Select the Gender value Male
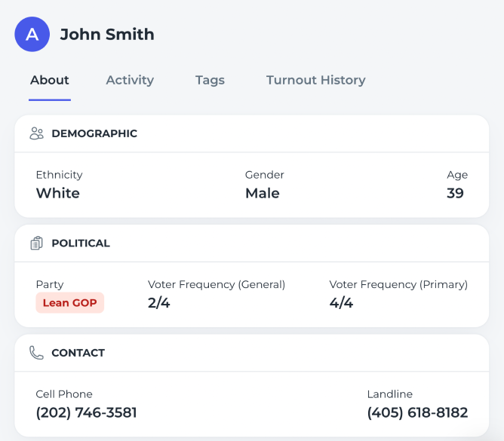The height and width of the screenshot is (441, 504). tap(263, 193)
